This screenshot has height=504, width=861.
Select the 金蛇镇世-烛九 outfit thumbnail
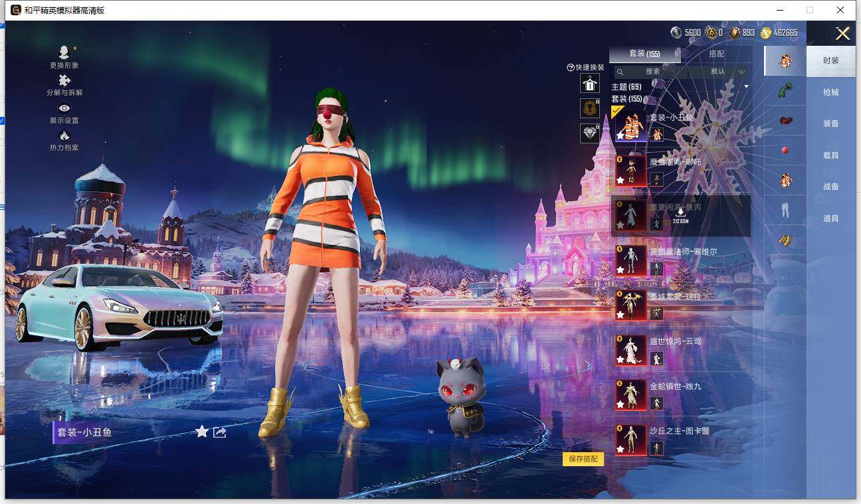(x=630, y=395)
